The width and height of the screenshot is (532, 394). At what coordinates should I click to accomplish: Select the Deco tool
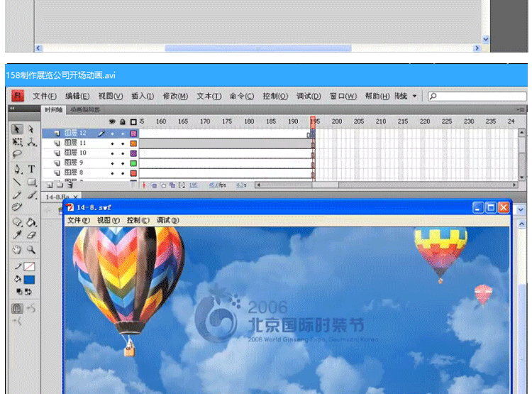[17, 207]
